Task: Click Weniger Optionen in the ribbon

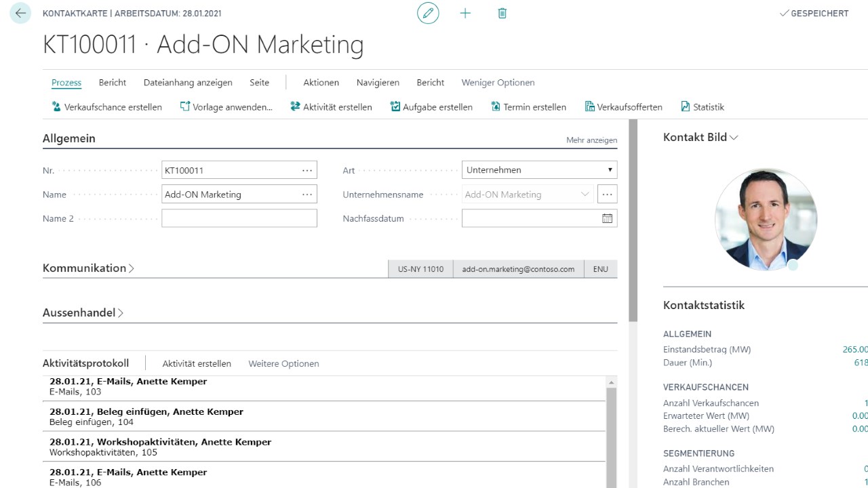Action: [x=498, y=83]
